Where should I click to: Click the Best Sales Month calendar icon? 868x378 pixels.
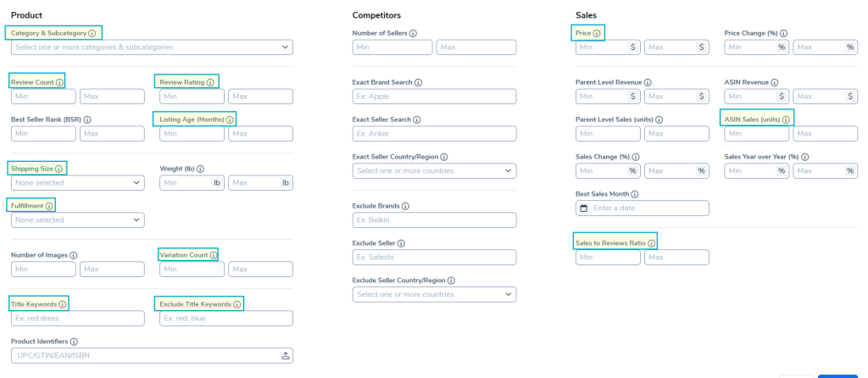pyautogui.click(x=582, y=208)
